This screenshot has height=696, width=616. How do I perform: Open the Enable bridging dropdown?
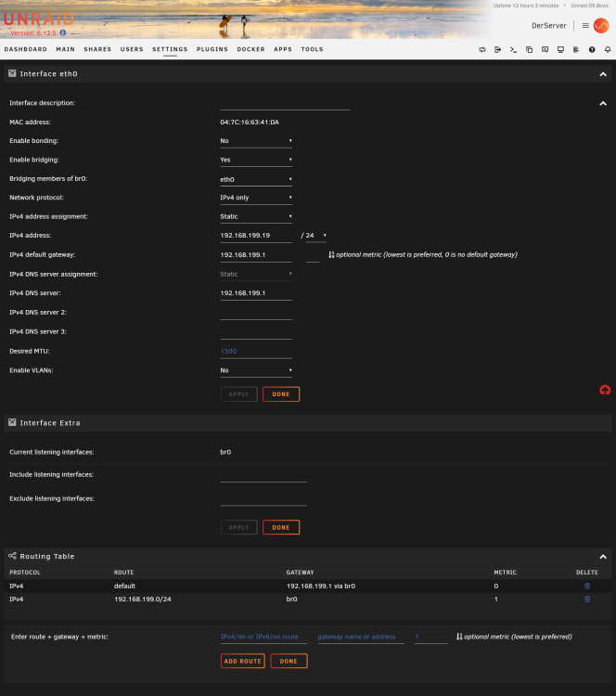click(x=256, y=160)
